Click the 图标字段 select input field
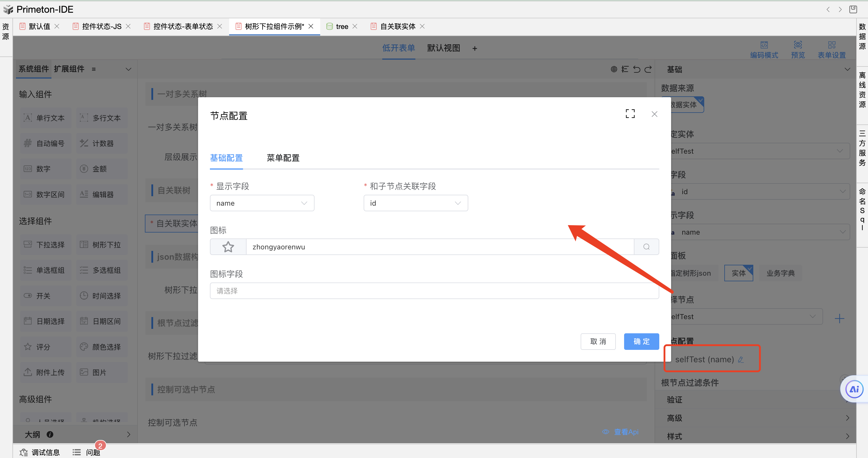868x458 pixels. (434, 291)
